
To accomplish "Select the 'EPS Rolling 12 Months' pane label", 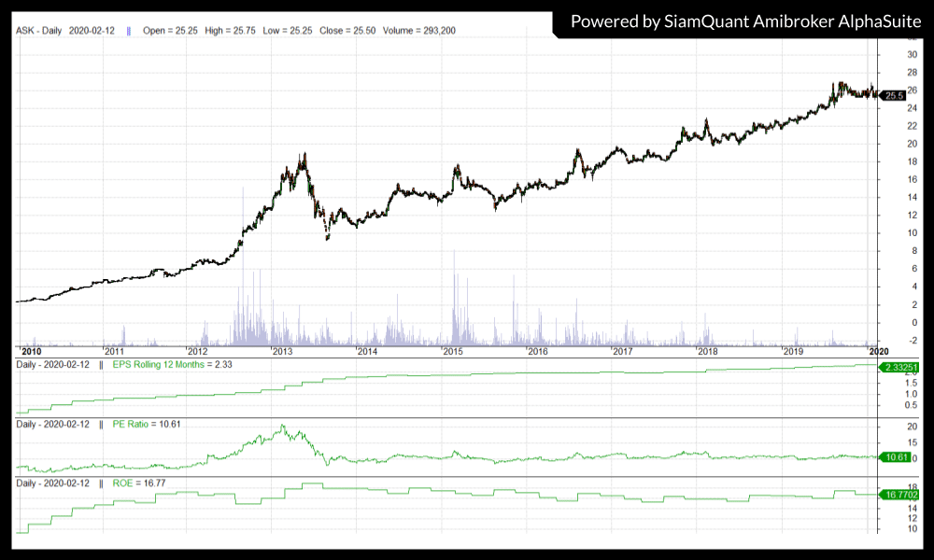I will point(161,364).
